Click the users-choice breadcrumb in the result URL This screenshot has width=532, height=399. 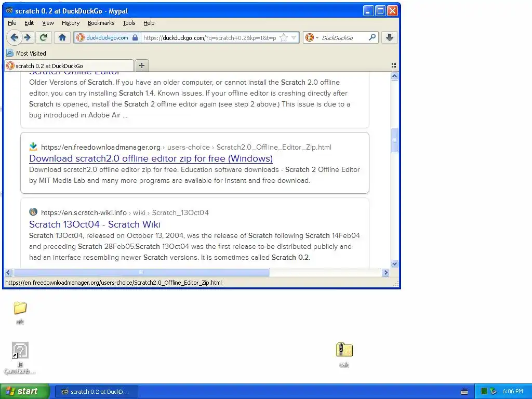click(188, 147)
